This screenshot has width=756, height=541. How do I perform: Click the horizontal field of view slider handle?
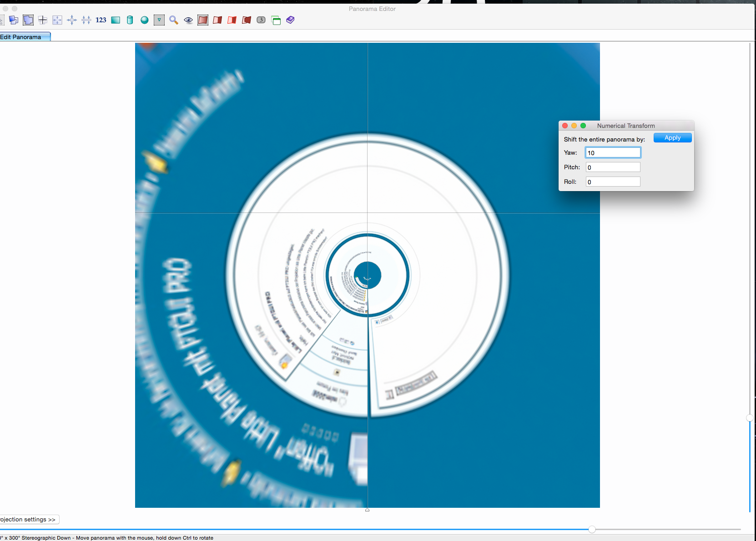click(x=592, y=529)
